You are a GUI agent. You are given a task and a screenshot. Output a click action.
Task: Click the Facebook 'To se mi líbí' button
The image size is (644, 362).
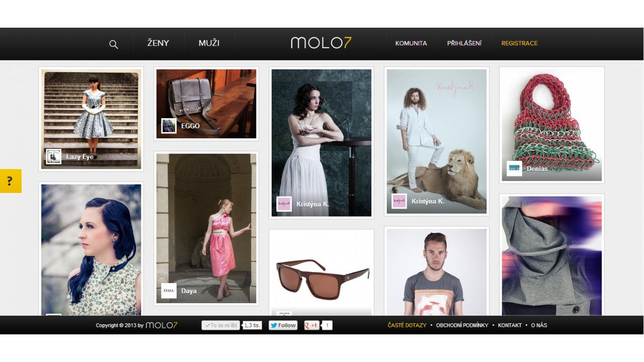pos(221,325)
